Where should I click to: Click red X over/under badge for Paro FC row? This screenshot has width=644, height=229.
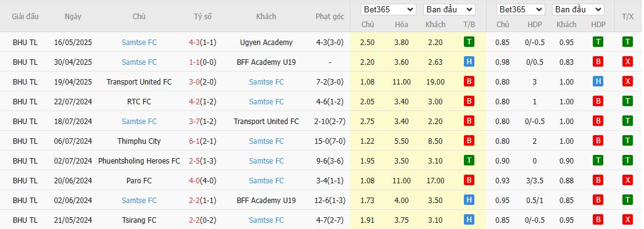click(x=627, y=180)
